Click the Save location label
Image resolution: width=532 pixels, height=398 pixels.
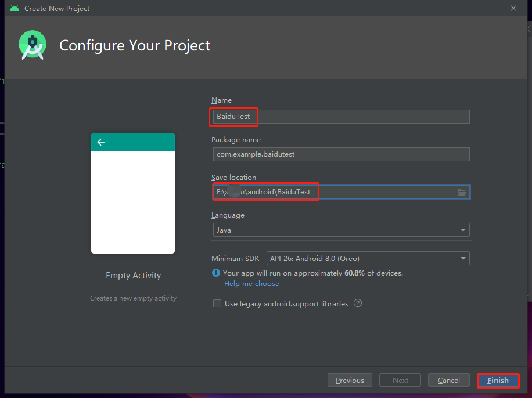234,178
